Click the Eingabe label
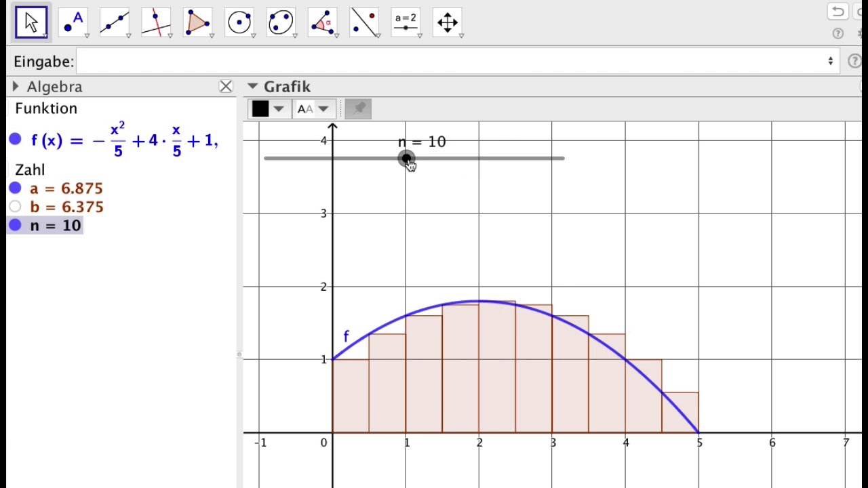Screen dimensions: 868x488 pos(43,62)
